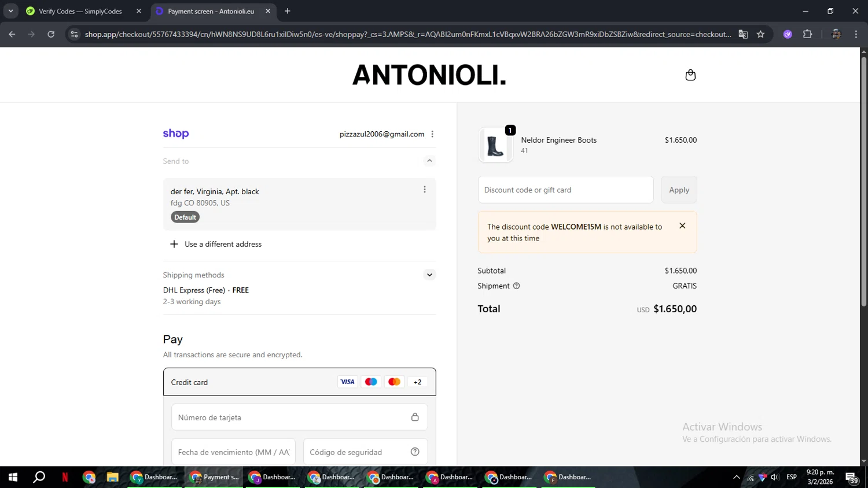Open the Extensions puzzle icon
This screenshot has height=488, width=868.
coord(808,34)
